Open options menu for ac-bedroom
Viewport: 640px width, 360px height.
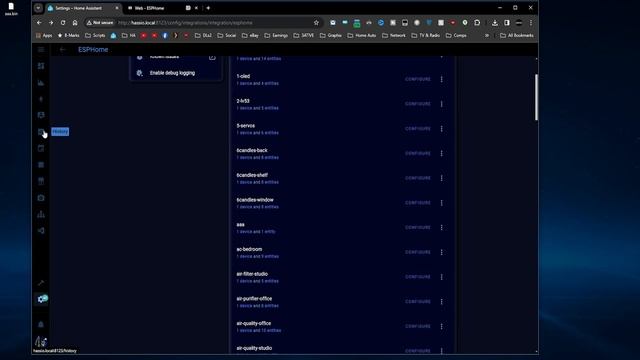[x=442, y=252]
